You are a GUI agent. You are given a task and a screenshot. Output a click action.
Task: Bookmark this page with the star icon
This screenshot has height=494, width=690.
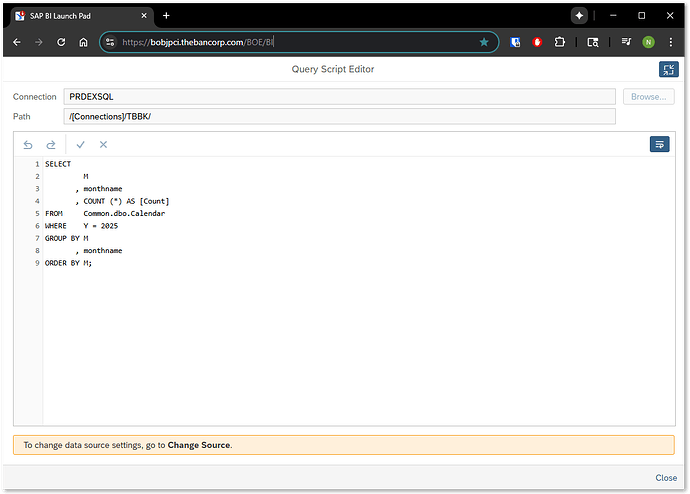click(484, 42)
